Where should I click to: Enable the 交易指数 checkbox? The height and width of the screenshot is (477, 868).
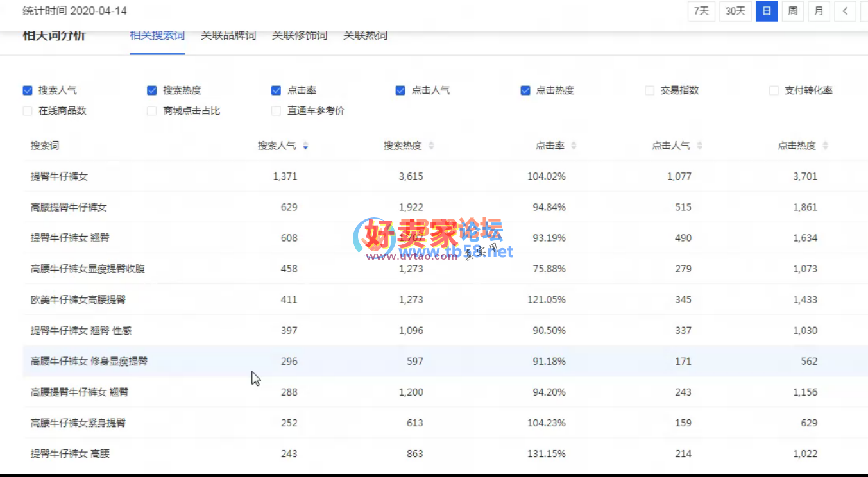[x=650, y=90]
